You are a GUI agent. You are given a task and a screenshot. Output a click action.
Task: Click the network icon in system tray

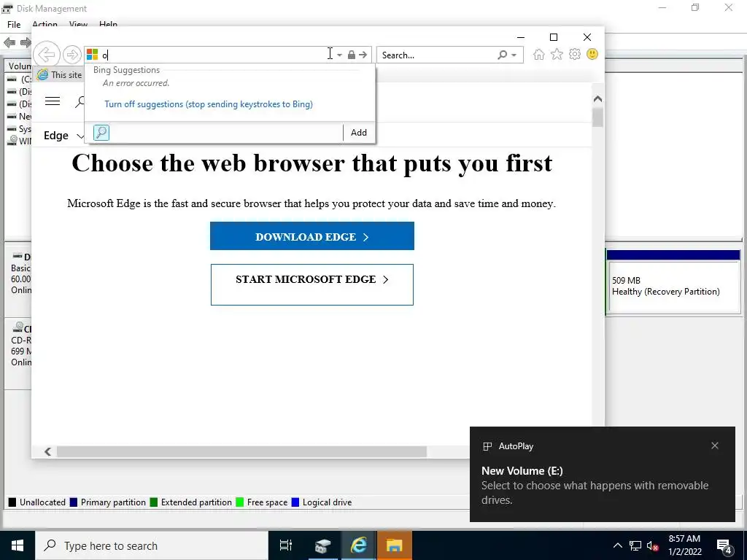click(635, 545)
